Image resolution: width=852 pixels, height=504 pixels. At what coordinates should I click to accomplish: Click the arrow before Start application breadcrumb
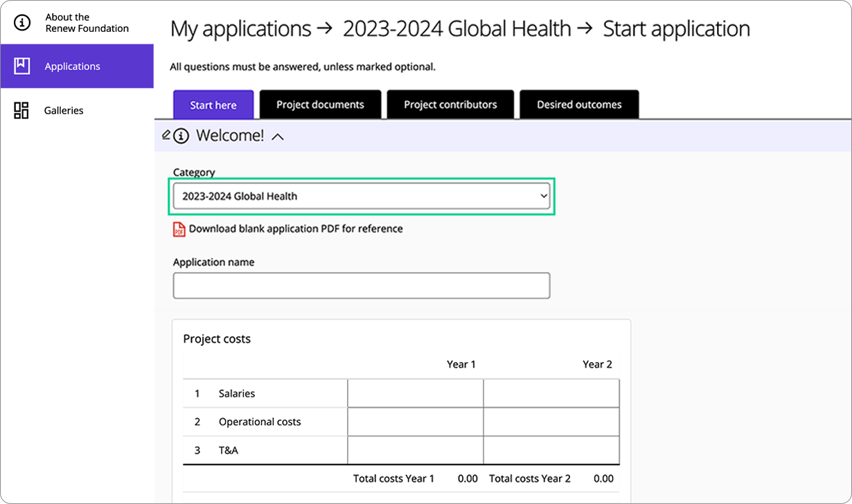point(586,28)
